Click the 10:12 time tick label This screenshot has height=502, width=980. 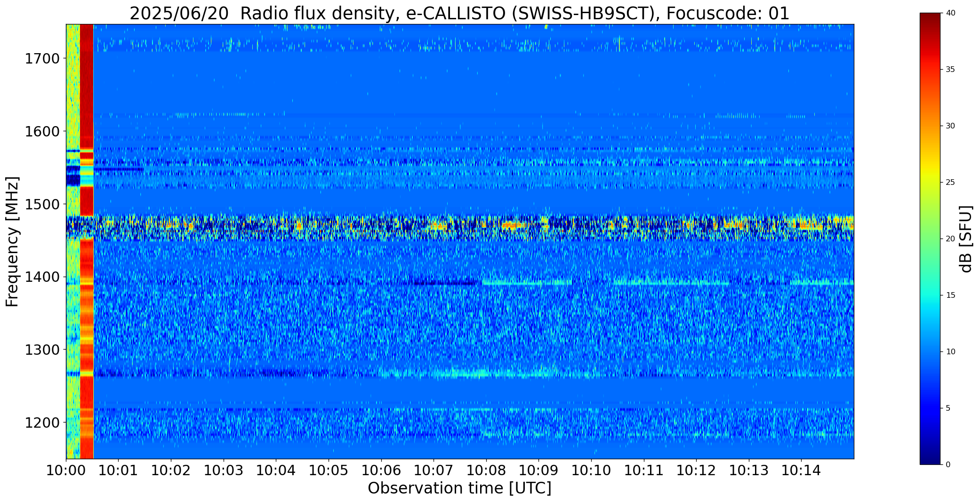(x=696, y=470)
